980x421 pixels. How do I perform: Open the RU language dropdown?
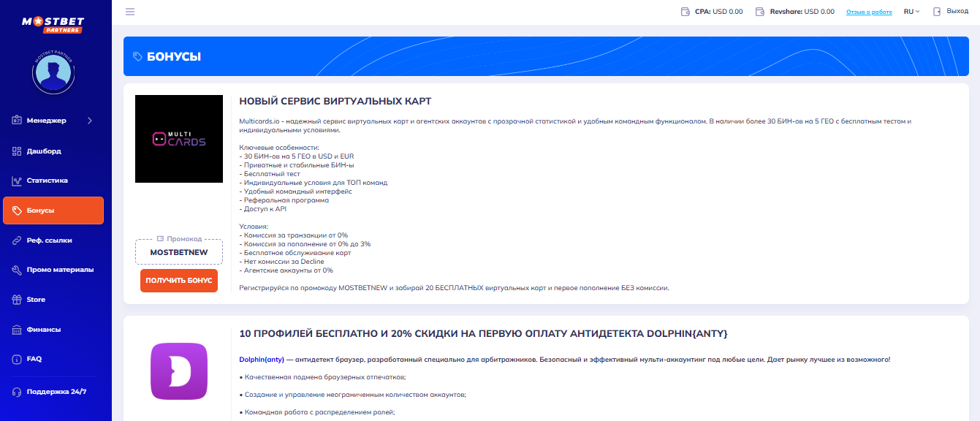911,12
